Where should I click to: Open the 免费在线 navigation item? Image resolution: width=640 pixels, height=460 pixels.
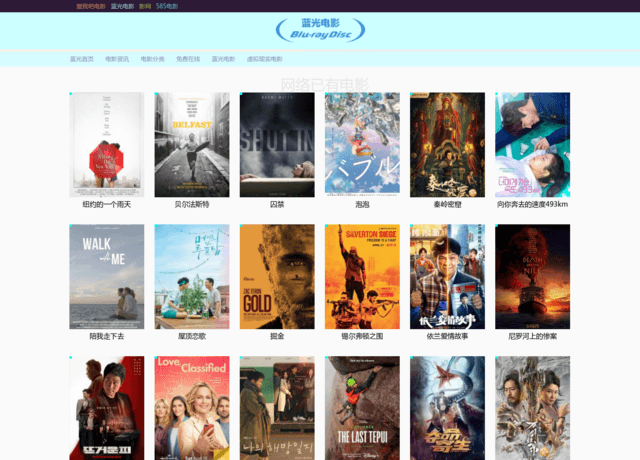coord(188,59)
